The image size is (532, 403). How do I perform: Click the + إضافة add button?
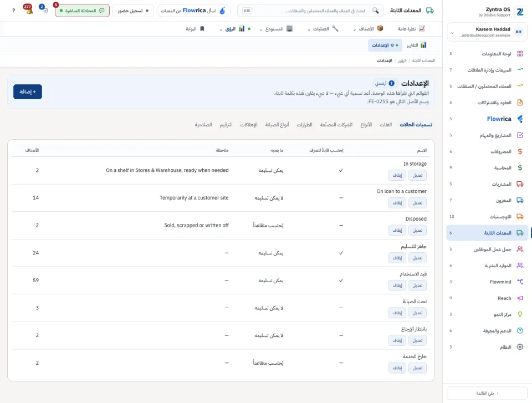pos(28,91)
